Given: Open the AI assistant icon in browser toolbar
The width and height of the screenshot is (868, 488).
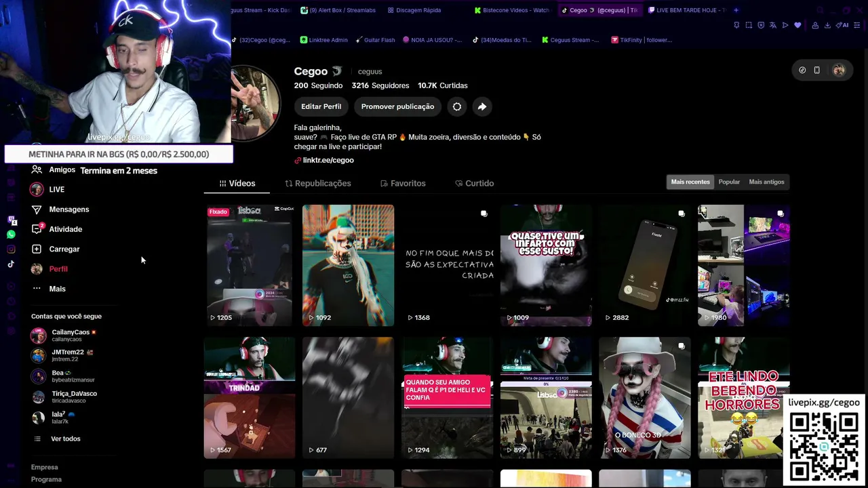Looking at the screenshot, I should 844,25.
